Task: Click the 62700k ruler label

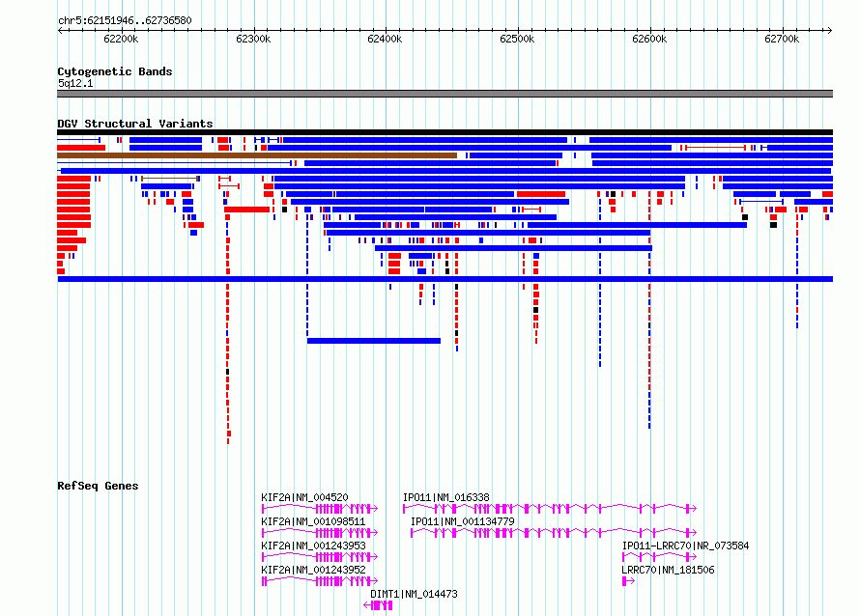Action: [x=782, y=39]
